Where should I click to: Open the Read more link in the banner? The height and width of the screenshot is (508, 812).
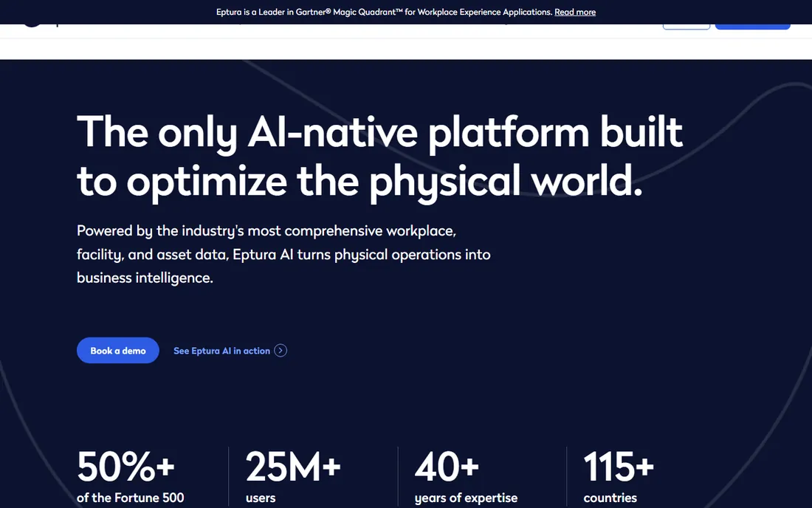(x=575, y=12)
